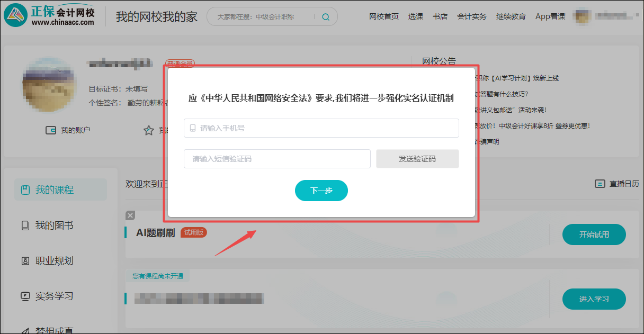Click 开始试用 for AI题刷刷
The width and height of the screenshot is (644, 334).
click(x=594, y=234)
